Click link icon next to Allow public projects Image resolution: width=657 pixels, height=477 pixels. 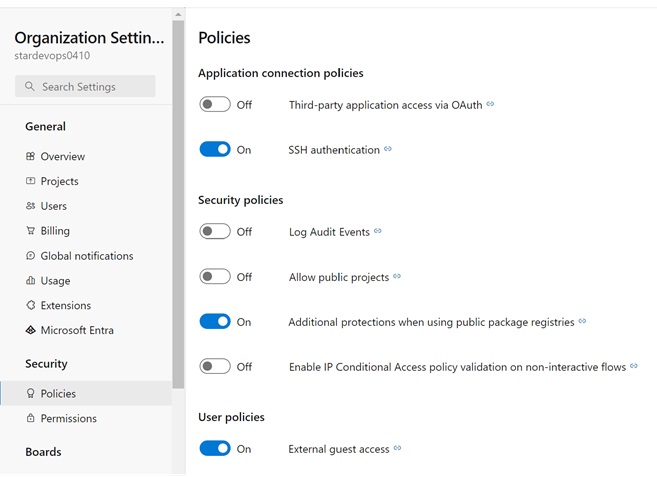(397, 276)
